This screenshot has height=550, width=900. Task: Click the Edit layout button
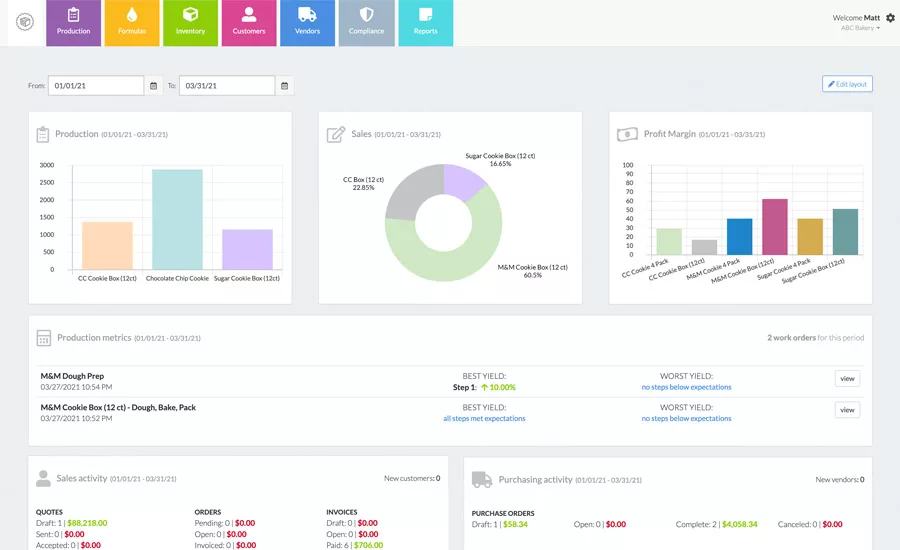point(847,84)
